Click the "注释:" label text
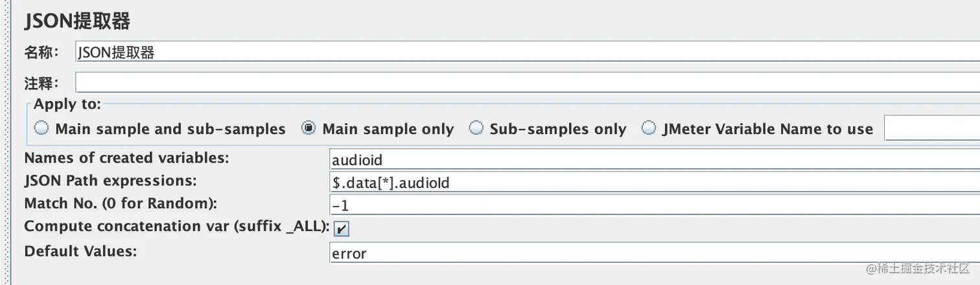This screenshot has height=285, width=980. point(40,83)
